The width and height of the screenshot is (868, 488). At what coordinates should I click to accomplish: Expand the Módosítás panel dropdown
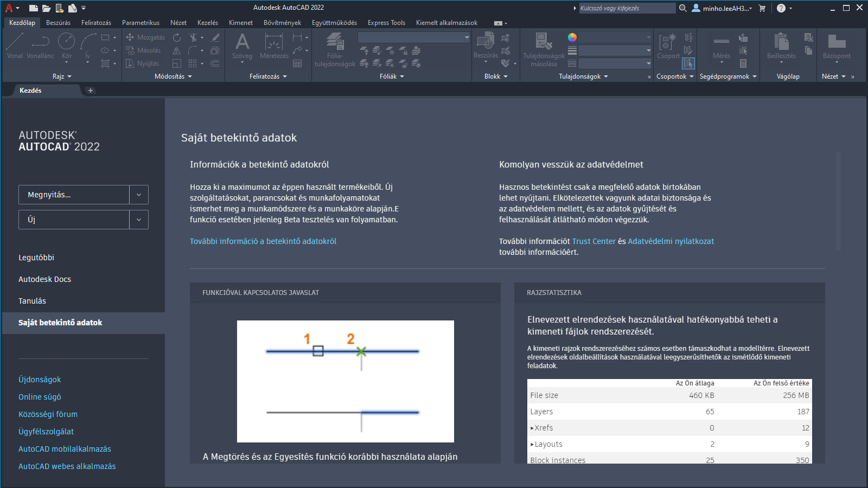click(173, 76)
